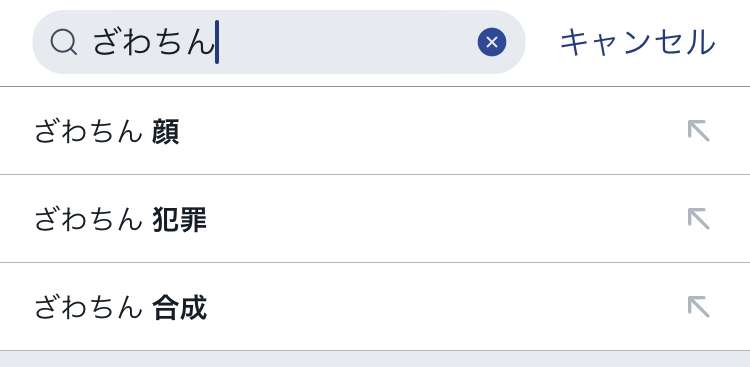Fill the query using the 合成 row arrow
Screen dimensions: 750x367
[698, 307]
